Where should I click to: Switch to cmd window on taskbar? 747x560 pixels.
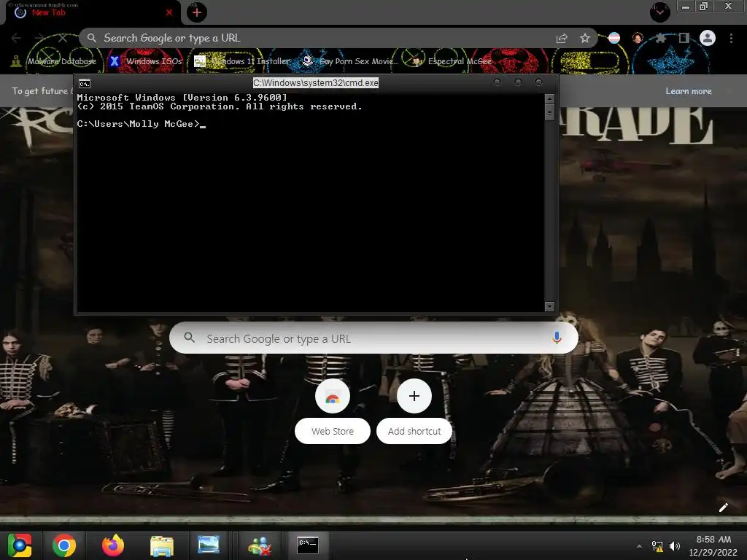(x=308, y=545)
